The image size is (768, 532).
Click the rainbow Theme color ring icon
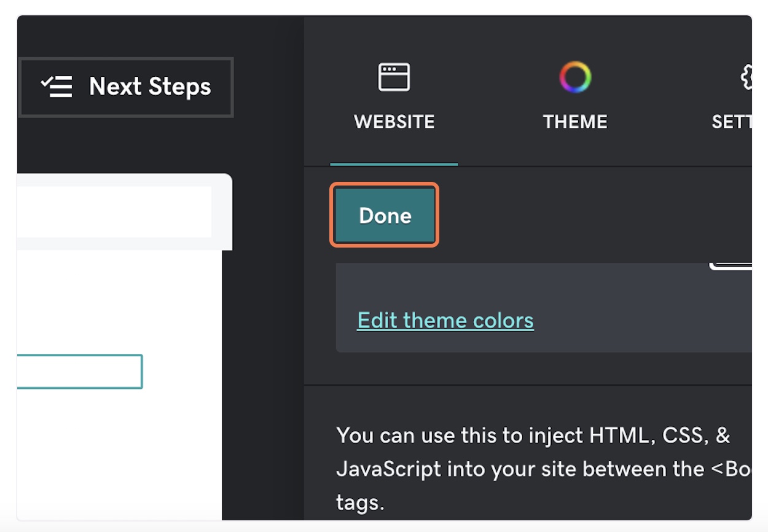(x=575, y=77)
